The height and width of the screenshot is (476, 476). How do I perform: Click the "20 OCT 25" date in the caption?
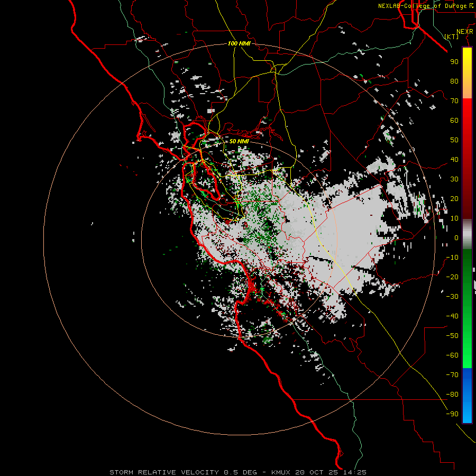coord(317,472)
